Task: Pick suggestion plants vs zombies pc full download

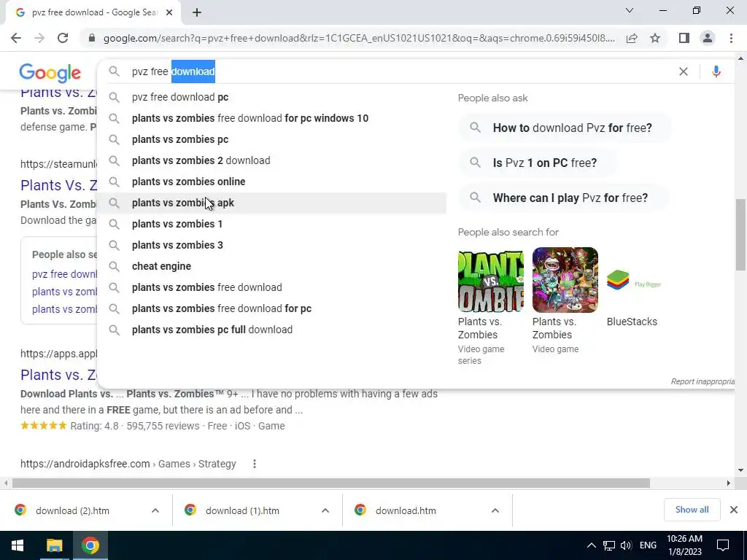Action: click(x=272, y=330)
